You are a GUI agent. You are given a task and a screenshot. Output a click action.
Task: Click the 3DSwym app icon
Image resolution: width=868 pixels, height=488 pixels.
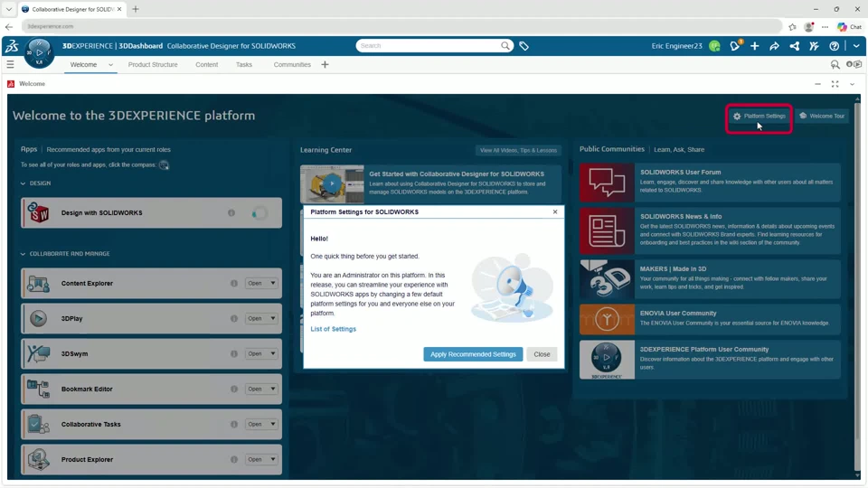[38, 353]
